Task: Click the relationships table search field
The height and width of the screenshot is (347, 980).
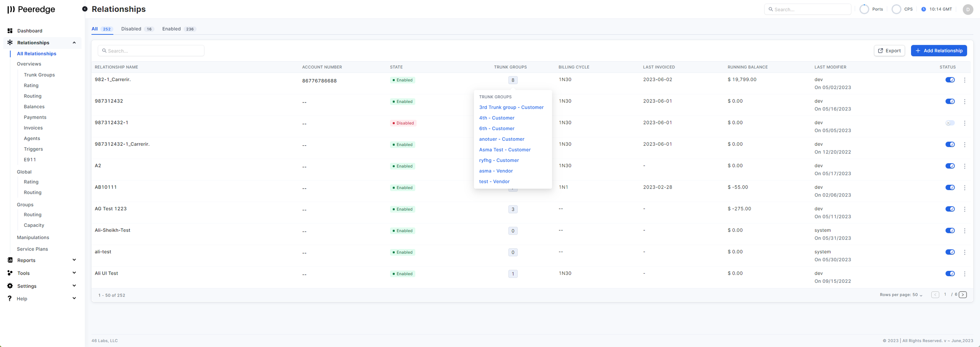Action: coord(151,51)
